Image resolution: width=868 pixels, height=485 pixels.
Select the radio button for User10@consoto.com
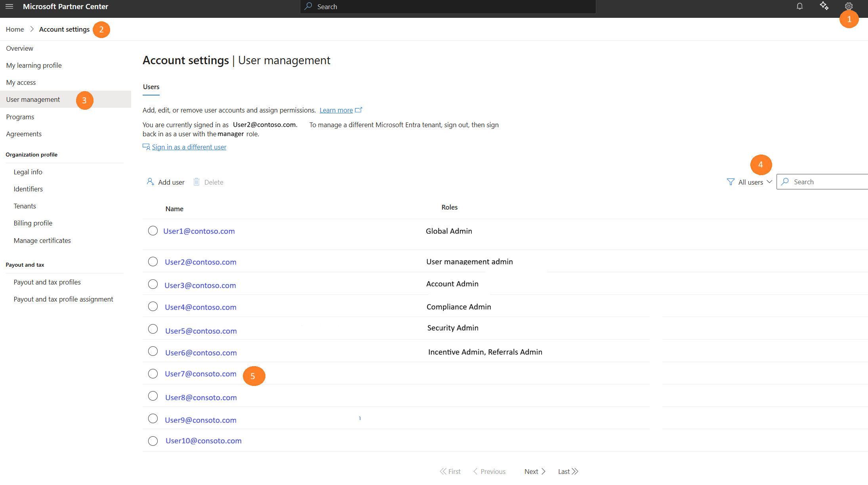pos(153,441)
